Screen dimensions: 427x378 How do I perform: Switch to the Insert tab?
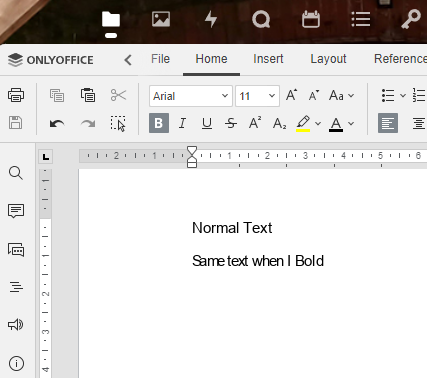click(x=268, y=59)
